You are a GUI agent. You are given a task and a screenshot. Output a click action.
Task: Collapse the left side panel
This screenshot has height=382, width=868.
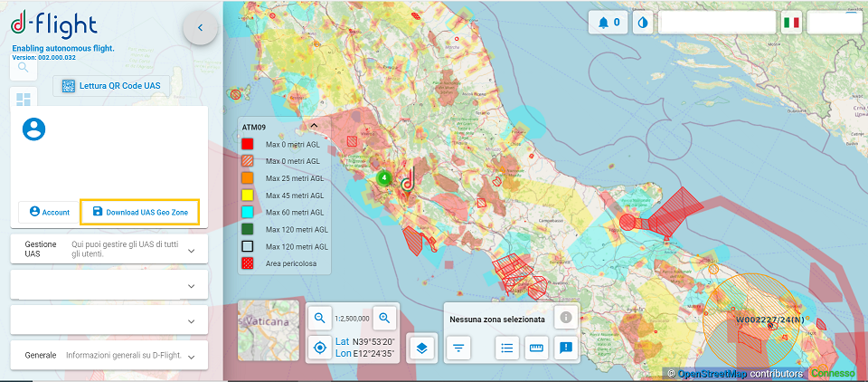[200, 29]
